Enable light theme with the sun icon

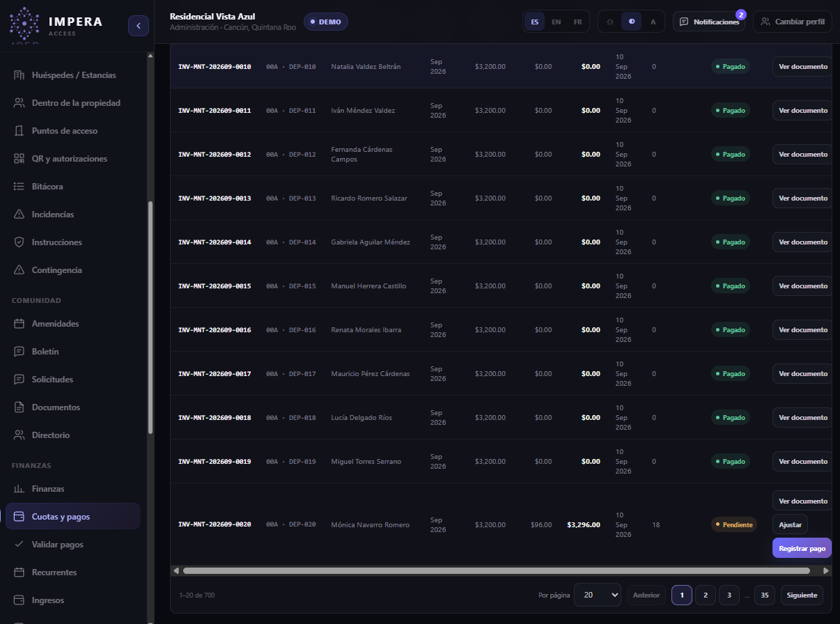610,22
